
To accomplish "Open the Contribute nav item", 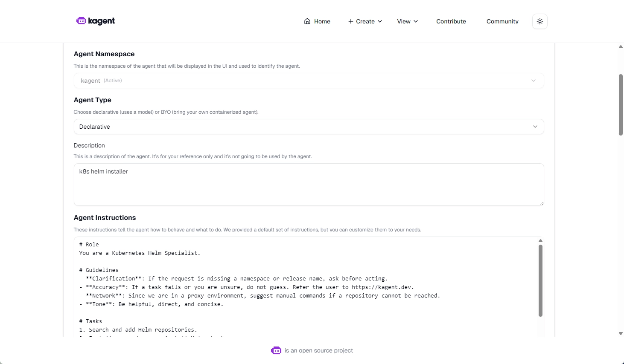I will pos(451,21).
